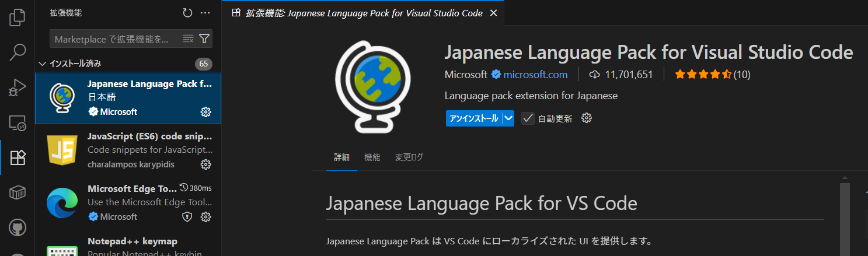The image size is (868, 256).
Task: Select Japanese Language Pack in installed list
Action: (x=128, y=98)
